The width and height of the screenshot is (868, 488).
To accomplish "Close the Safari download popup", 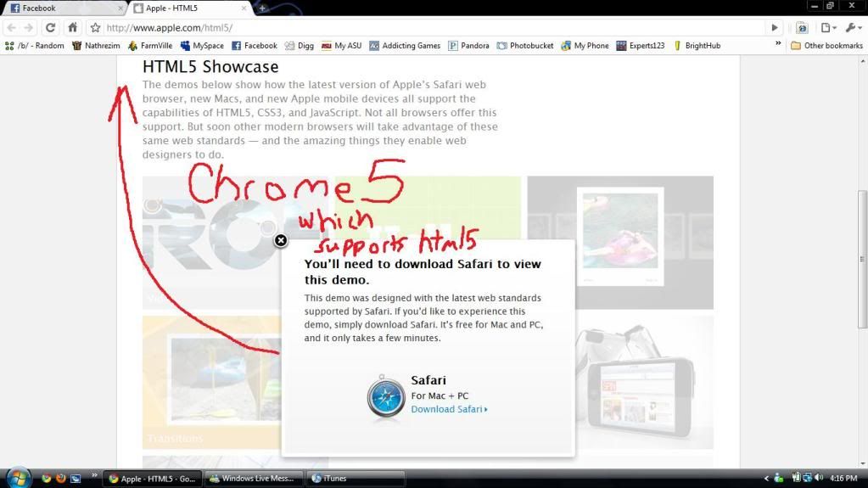I will (x=281, y=240).
